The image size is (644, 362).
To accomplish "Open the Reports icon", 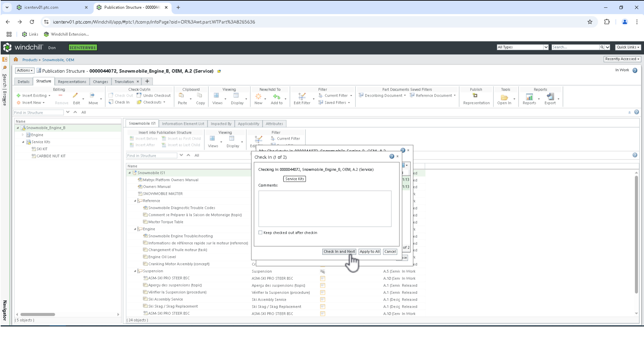I will click(529, 97).
